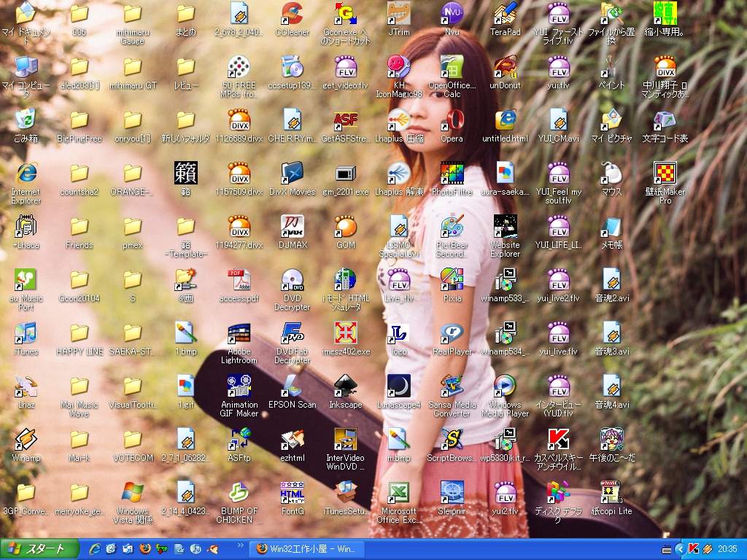This screenshot has width=747, height=560.
Task: Select the VOTECOM folder
Action: (x=133, y=440)
